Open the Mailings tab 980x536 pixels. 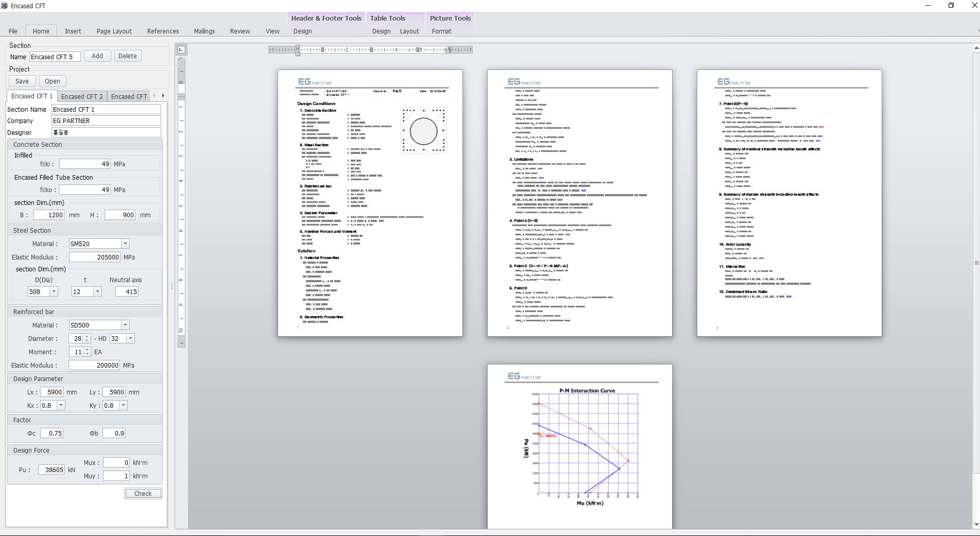click(204, 31)
